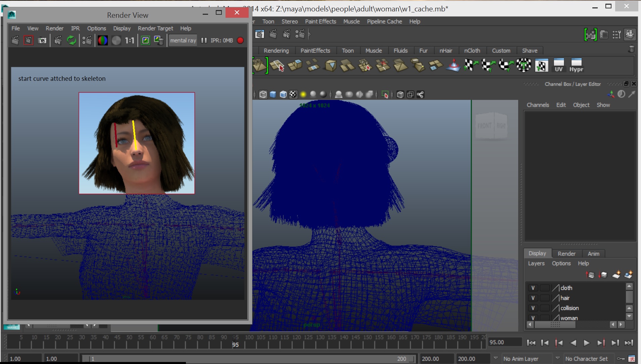The height and width of the screenshot is (364, 641).
Task: Start an IPR render in Render View
Action: click(58, 41)
